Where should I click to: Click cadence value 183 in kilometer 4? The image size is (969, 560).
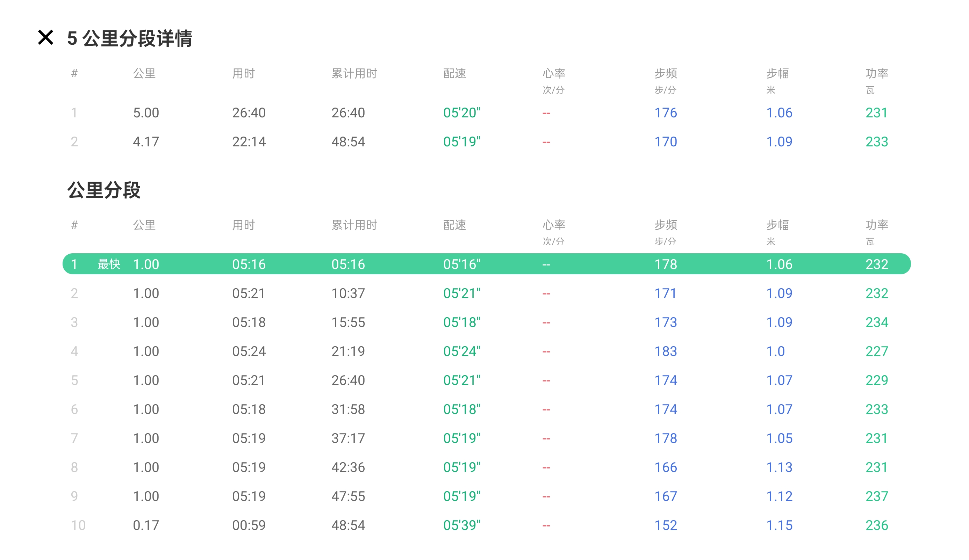pos(666,351)
